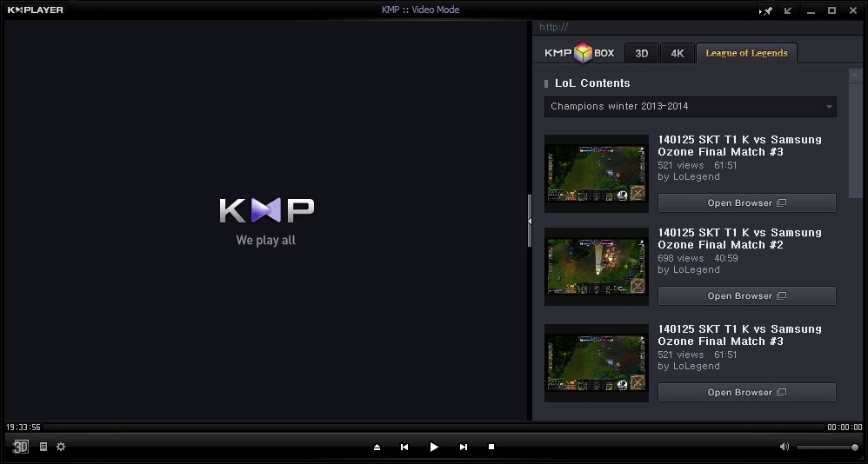868x464 pixels.
Task: Open the playlist editor icon
Action: point(43,447)
